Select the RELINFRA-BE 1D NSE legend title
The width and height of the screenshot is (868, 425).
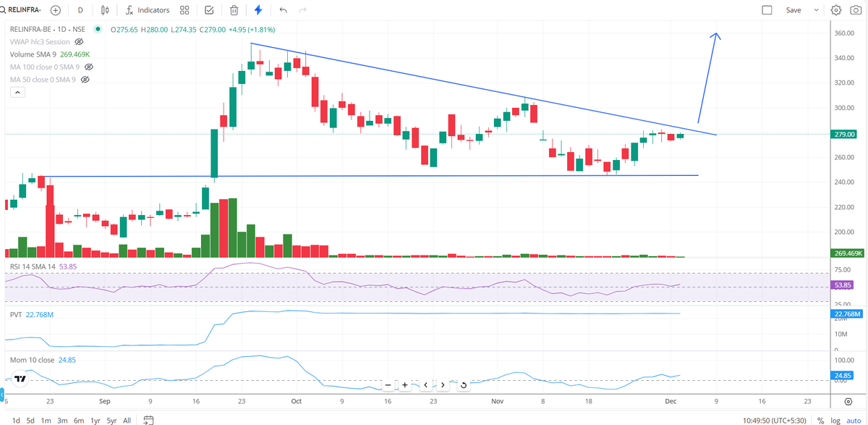click(x=47, y=30)
